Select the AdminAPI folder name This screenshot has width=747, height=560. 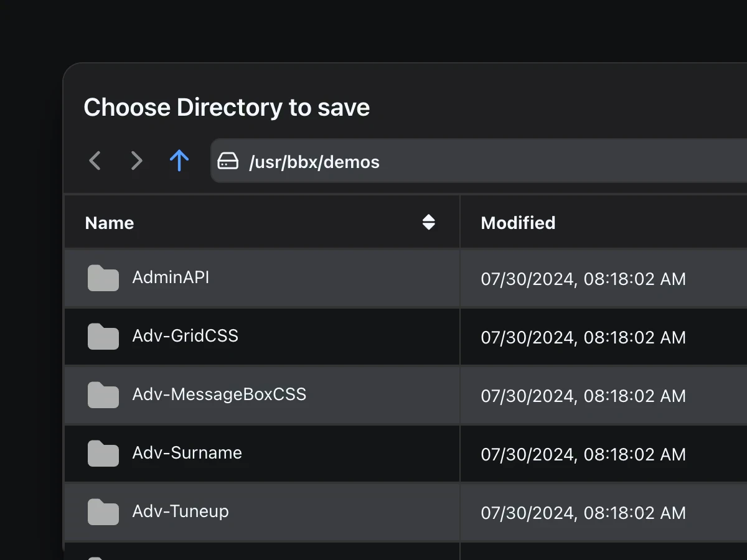[x=171, y=278]
